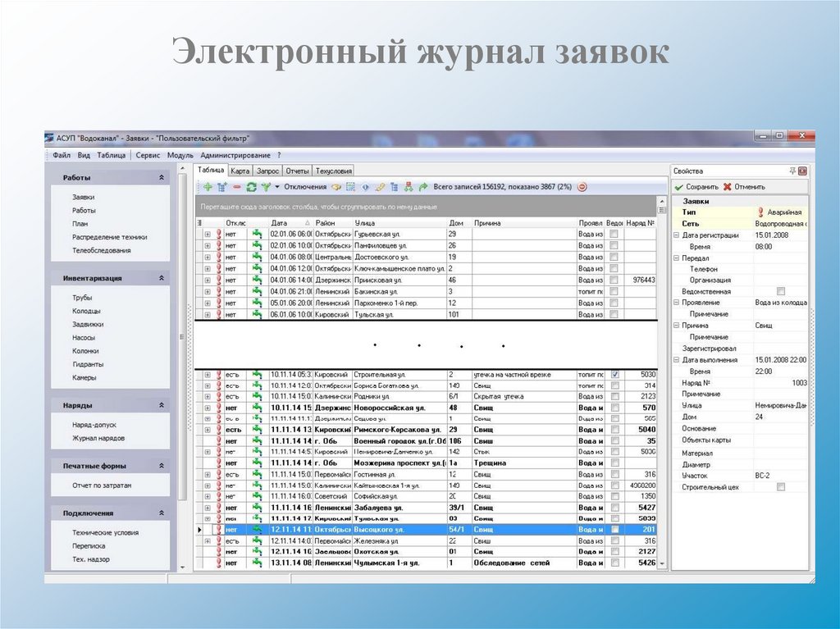
Task: Click the green curved export arrow icon
Action: [423, 187]
